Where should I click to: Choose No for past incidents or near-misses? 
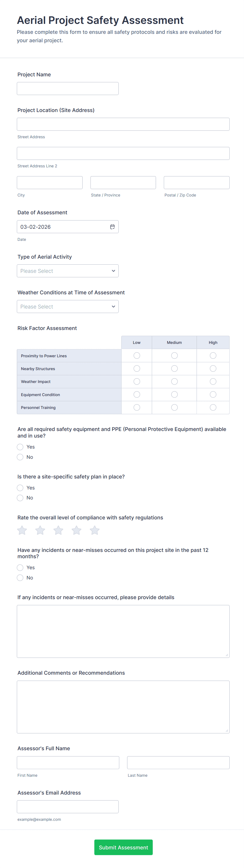tap(20, 578)
